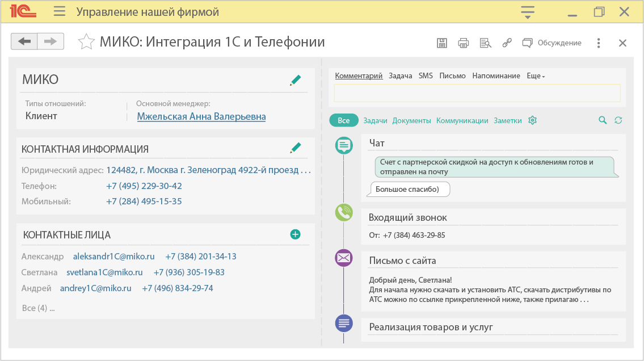
Task: Open legal address 124482, г. Москва link
Action: (x=208, y=170)
